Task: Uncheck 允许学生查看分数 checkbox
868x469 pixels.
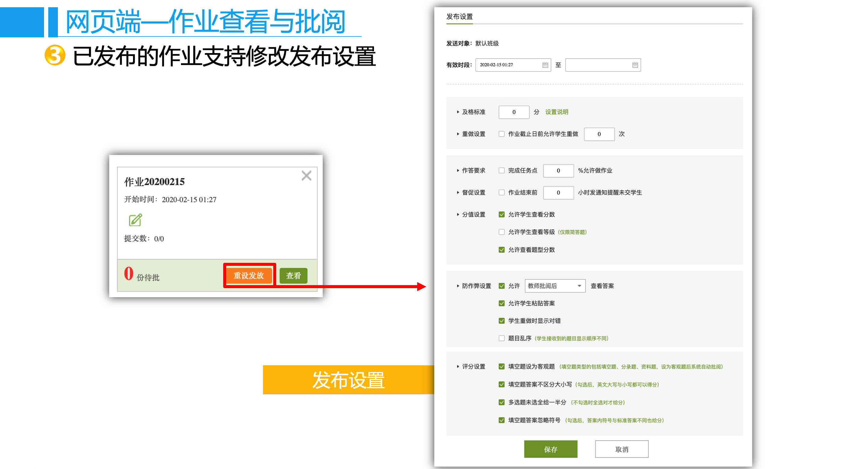Action: pos(501,215)
